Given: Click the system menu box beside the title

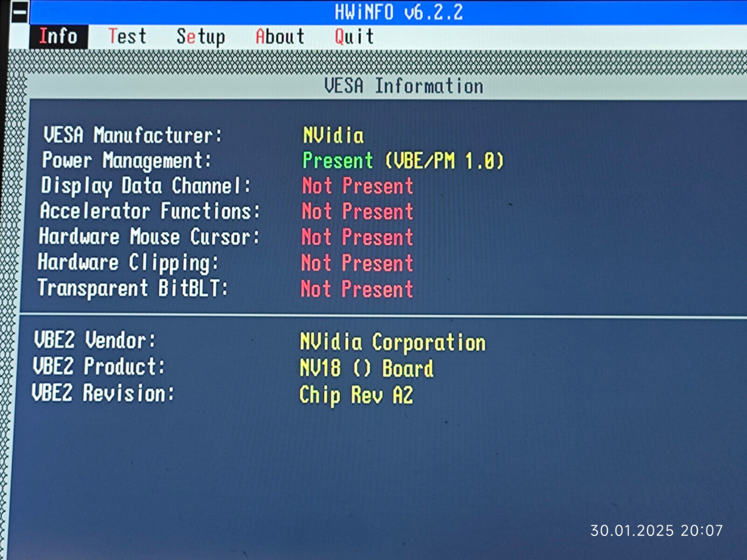Looking at the screenshot, I should pyautogui.click(x=19, y=13).
